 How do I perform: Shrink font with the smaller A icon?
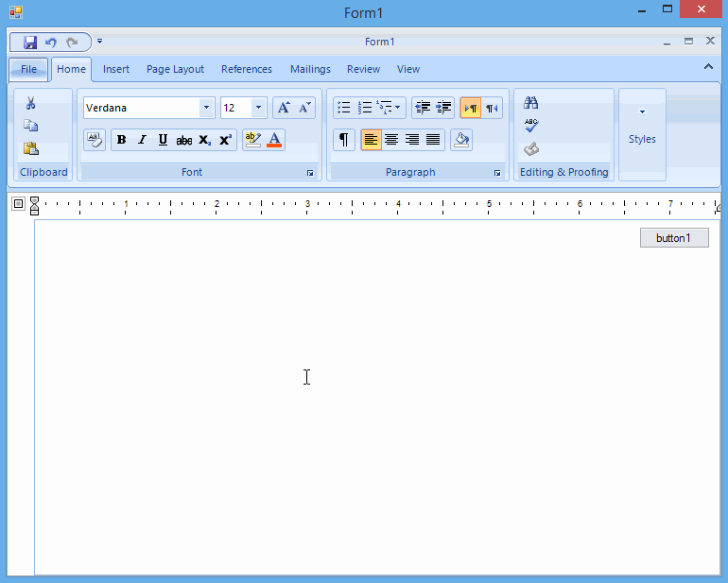point(304,108)
